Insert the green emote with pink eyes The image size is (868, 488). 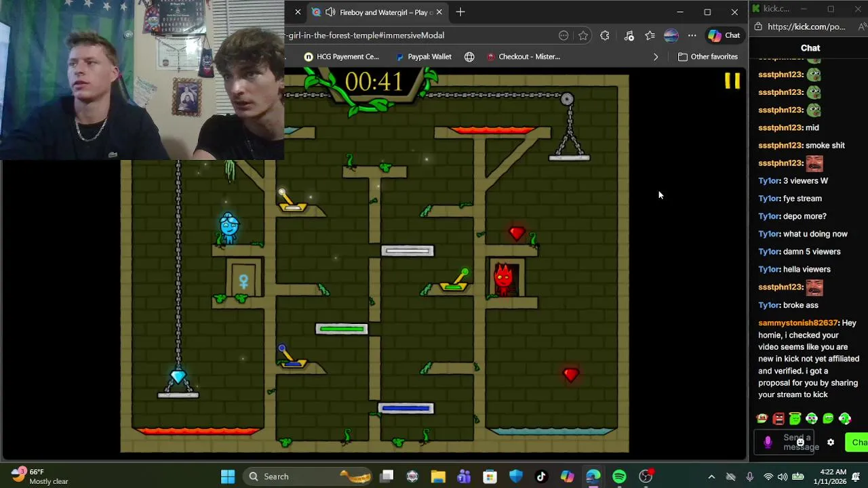pyautogui.click(x=812, y=419)
